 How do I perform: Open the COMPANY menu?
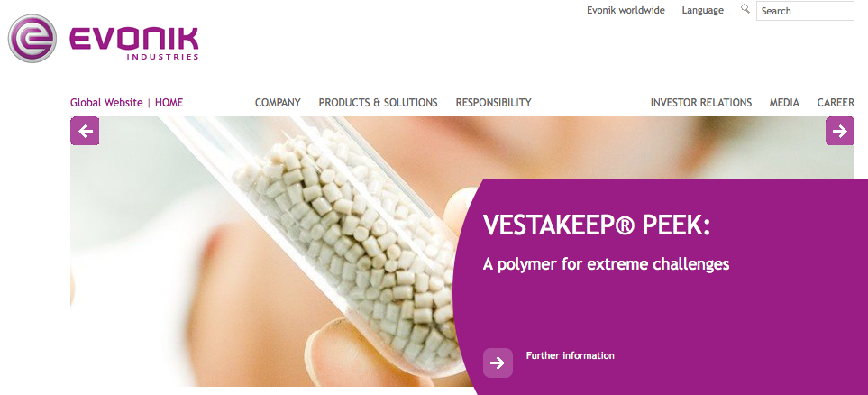pos(278,103)
